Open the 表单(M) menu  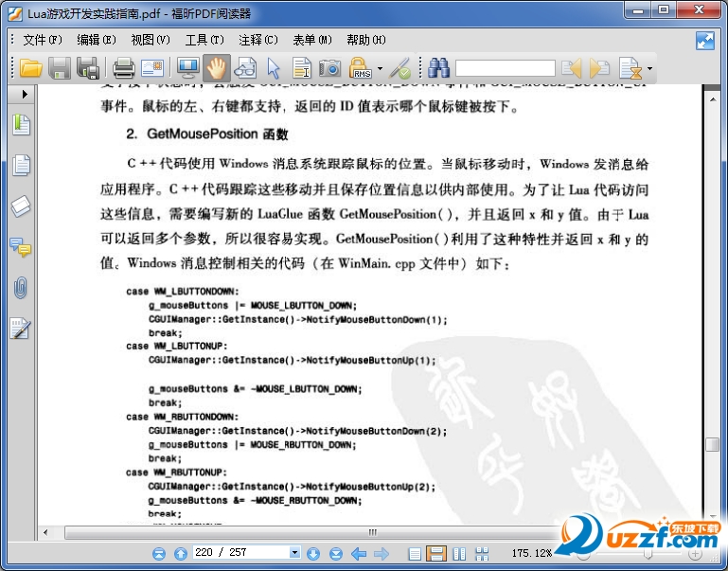[312, 40]
